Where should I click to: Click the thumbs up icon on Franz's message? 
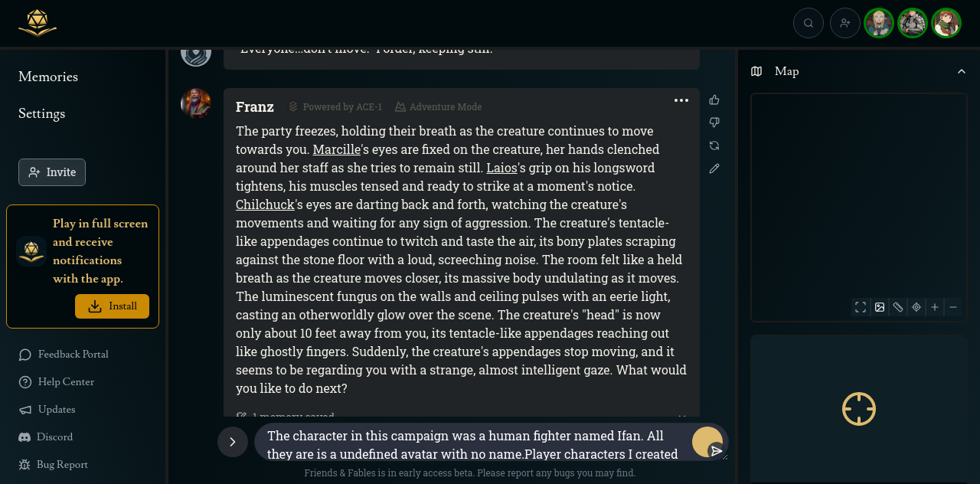(x=714, y=100)
